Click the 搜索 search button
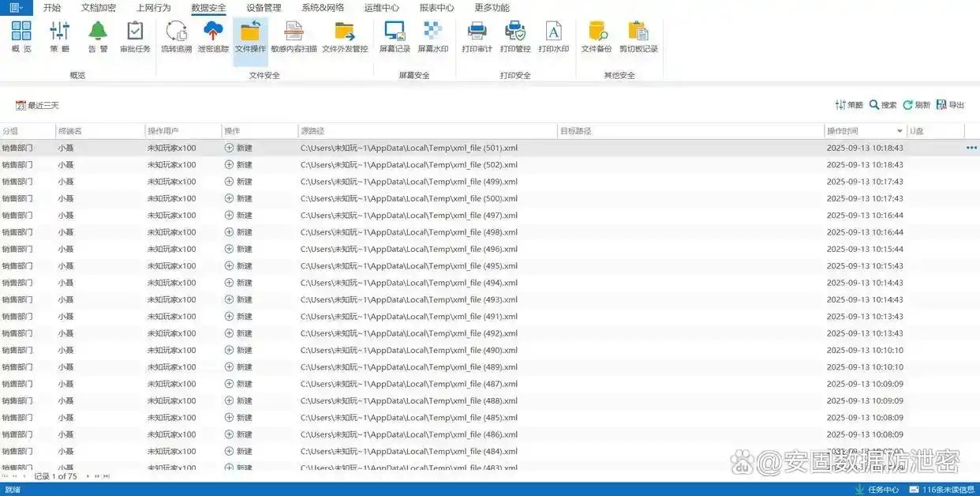The height and width of the screenshot is (496, 980). 883,105
